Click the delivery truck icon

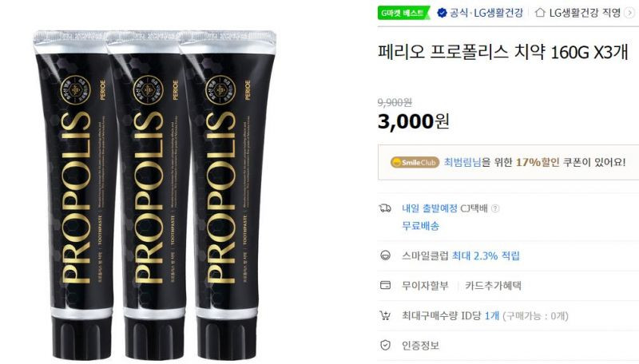(385, 208)
